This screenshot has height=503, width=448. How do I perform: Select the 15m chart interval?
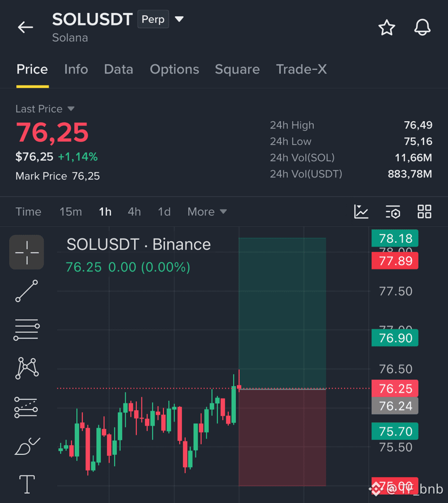pos(70,211)
